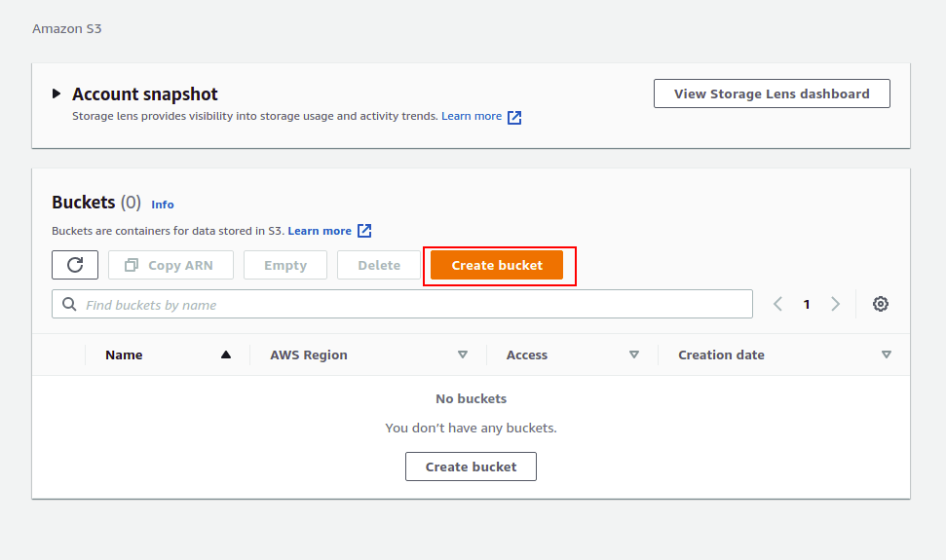Click the Amazon S3 breadcrumb text

[67, 28]
